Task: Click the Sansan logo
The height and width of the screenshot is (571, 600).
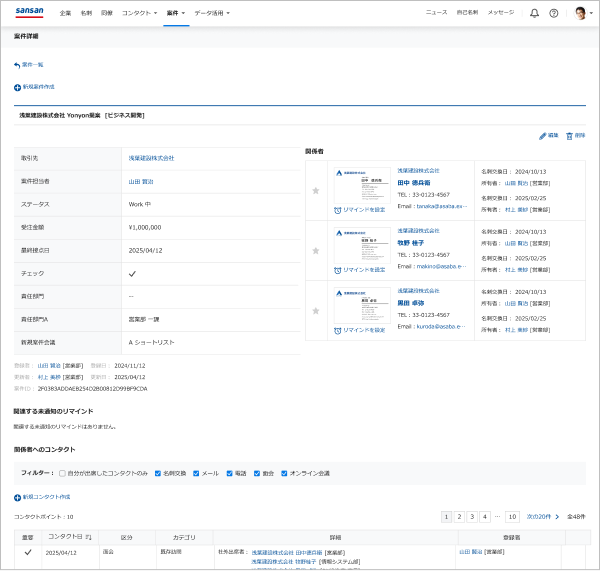Action: [29, 12]
